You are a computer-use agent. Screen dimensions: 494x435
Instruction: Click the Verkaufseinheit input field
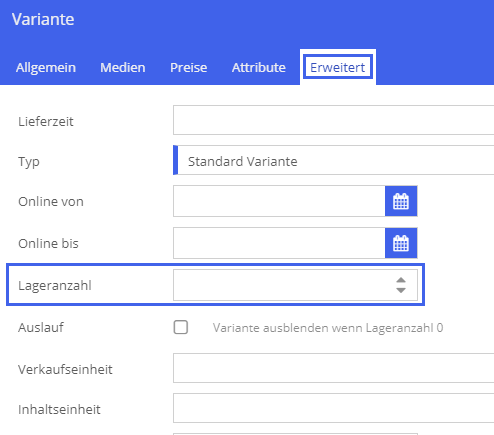(333, 368)
